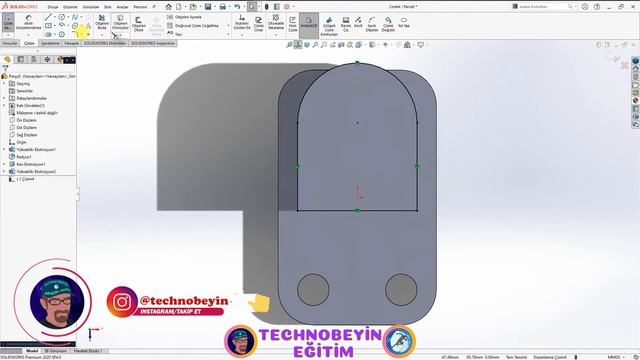Undo the last action with the Undo arrow
The width and height of the screenshot is (640, 360).
237,7
